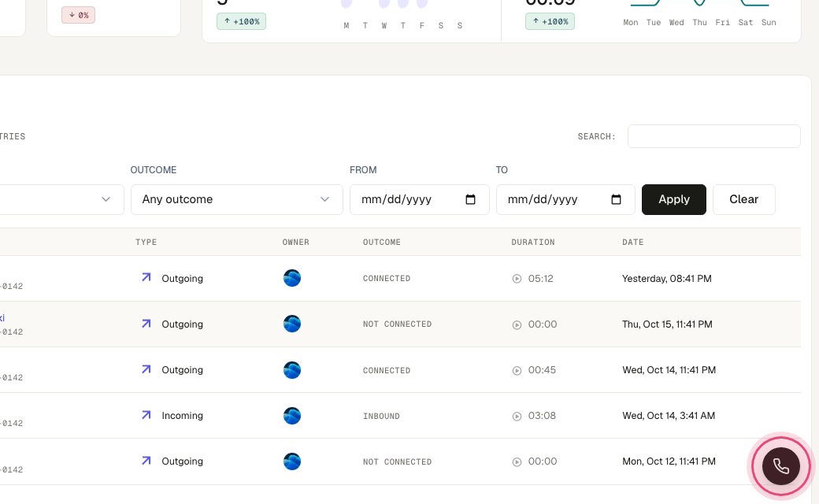This screenshot has width=819, height=504.
Task: Play recording for Mon, Oct 12 call
Action: tap(517, 461)
